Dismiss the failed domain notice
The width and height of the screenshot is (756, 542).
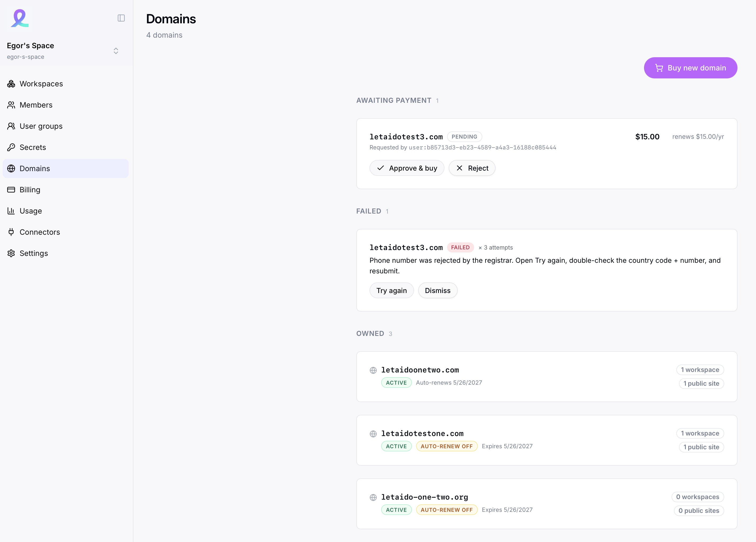438,291
